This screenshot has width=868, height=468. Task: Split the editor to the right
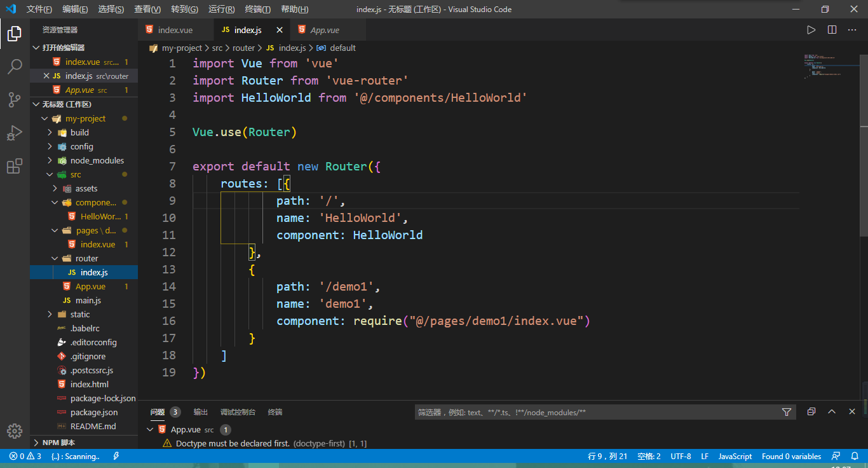click(x=832, y=30)
